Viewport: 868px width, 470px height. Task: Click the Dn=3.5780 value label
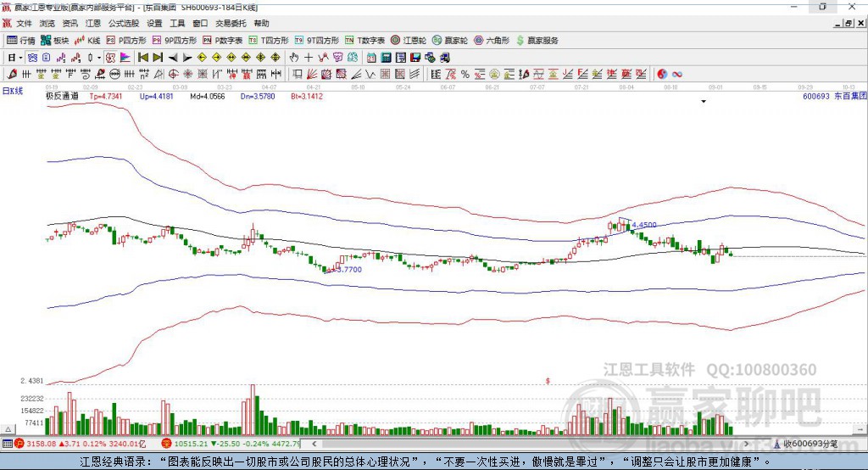click(258, 96)
